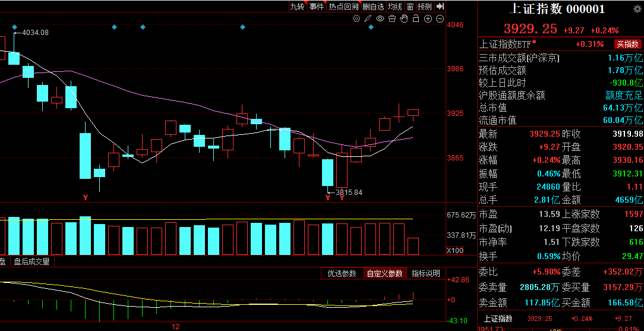Click the toolbox icon in chart toolbar
This screenshot has width=644, height=331.
(x=392, y=19)
